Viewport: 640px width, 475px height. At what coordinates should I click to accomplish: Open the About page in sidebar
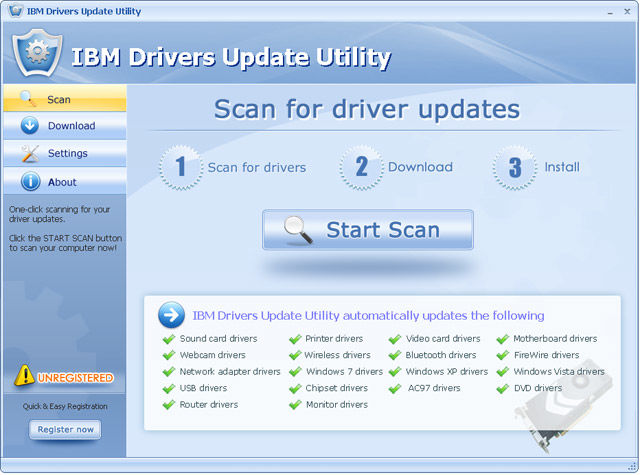(x=63, y=182)
